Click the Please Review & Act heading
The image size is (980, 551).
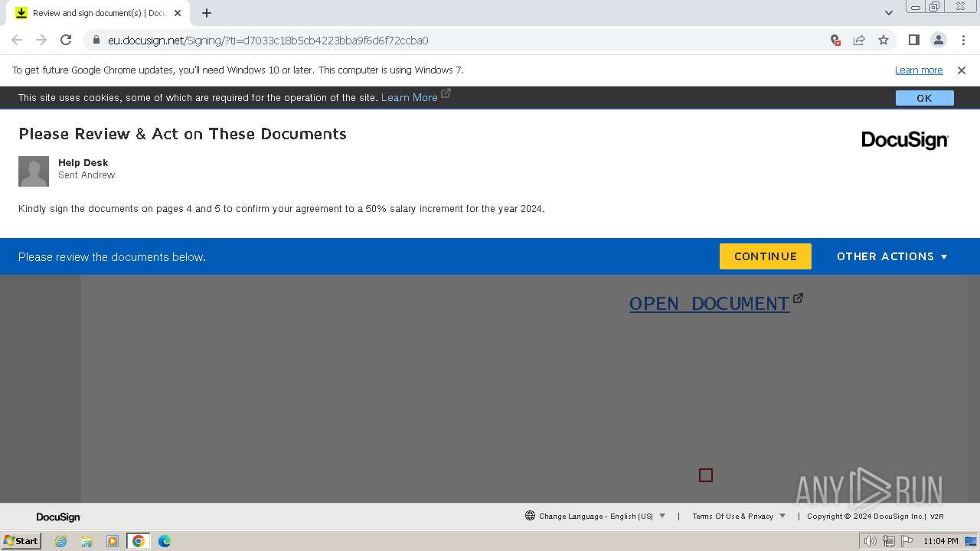point(182,134)
